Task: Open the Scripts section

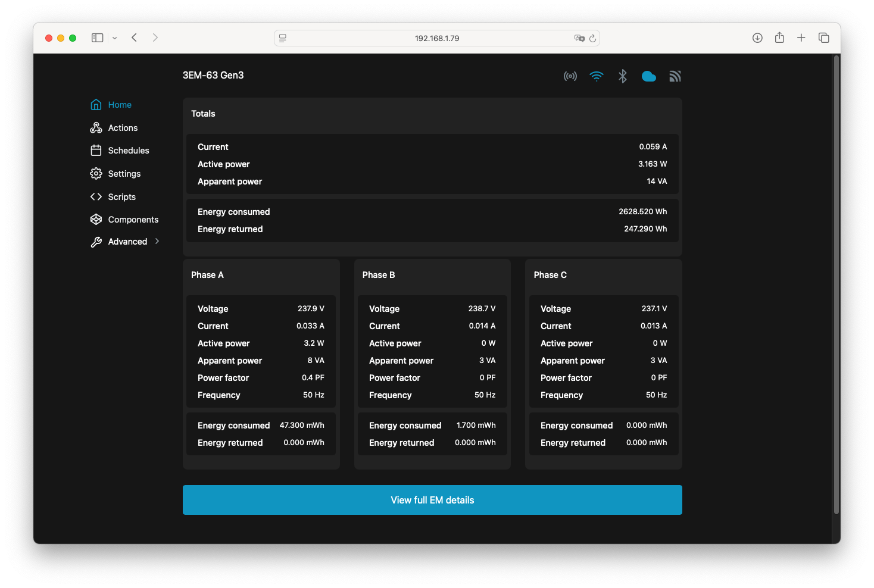Action: [121, 197]
